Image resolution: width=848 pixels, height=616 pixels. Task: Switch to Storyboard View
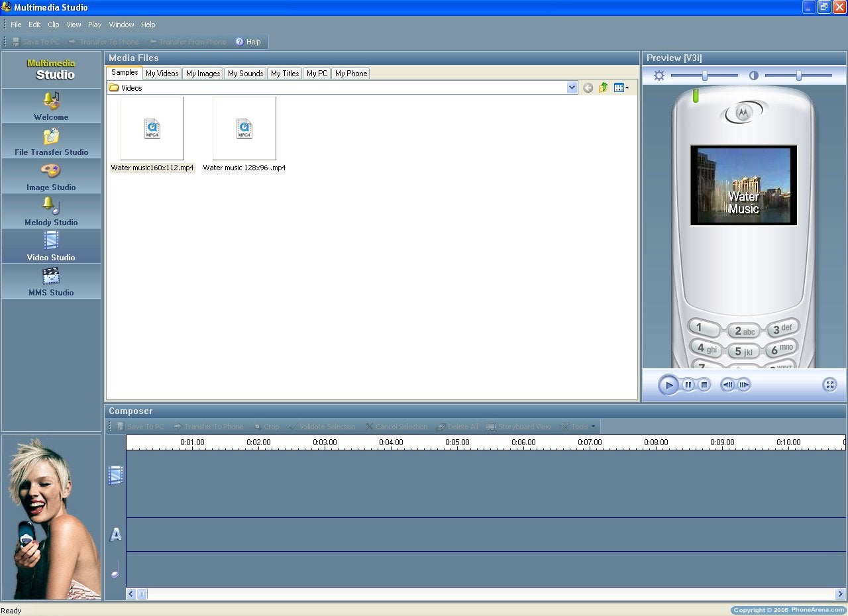click(x=519, y=427)
